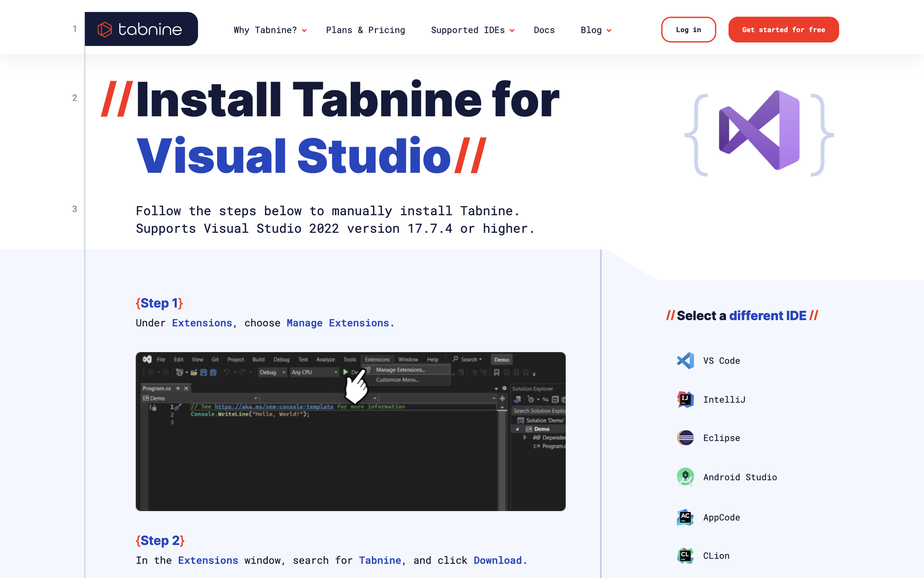
Task: Click the Step 1 heading
Action: click(x=159, y=303)
